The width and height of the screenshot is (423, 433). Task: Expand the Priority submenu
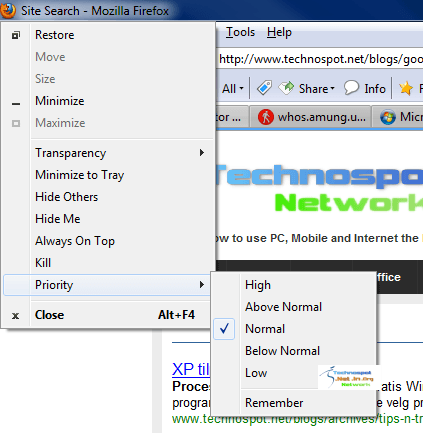tap(107, 285)
